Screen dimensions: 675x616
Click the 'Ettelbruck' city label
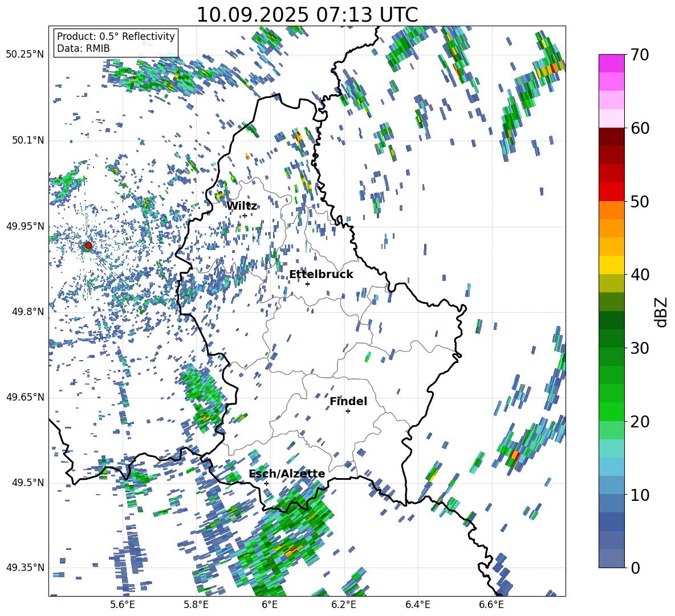(x=321, y=274)
